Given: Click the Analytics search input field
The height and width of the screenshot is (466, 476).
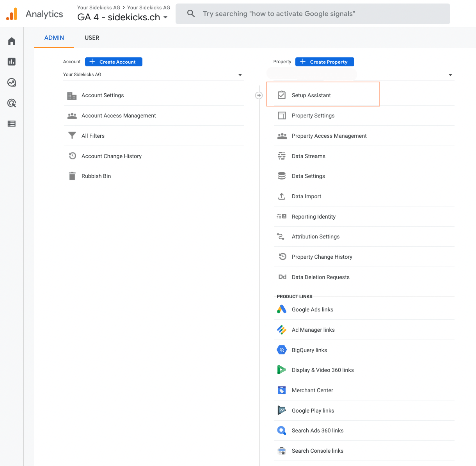Looking at the screenshot, I should 313,14.
